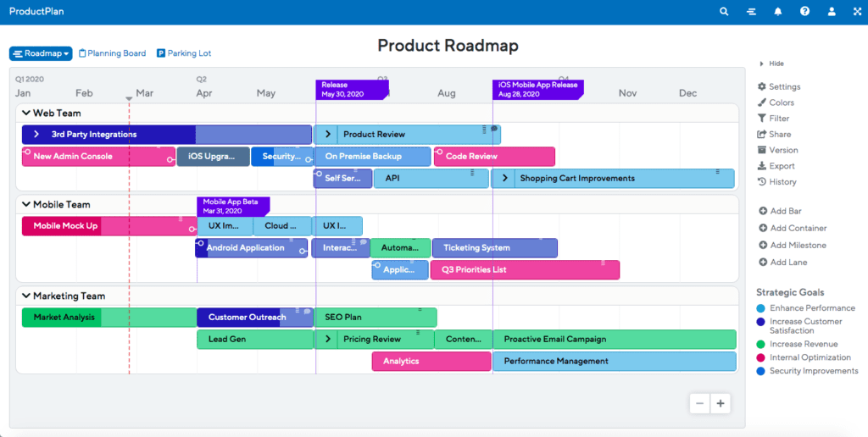Select the Self Ser... bar
Viewport: 868px width, 437px height.
[x=343, y=179]
